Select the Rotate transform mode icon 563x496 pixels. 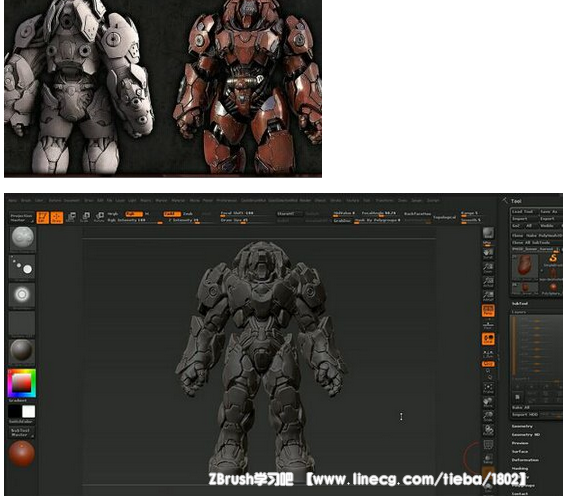pos(99,217)
